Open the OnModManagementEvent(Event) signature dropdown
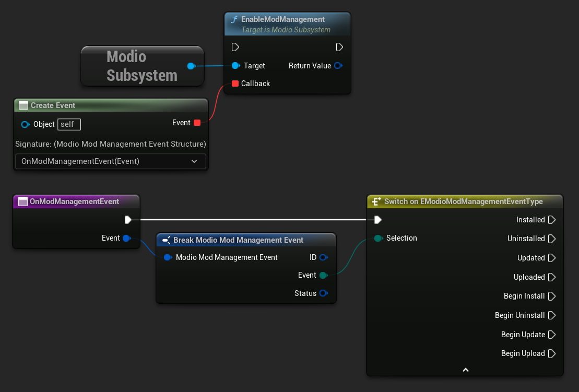Image resolution: width=579 pixels, height=392 pixels. pos(110,161)
